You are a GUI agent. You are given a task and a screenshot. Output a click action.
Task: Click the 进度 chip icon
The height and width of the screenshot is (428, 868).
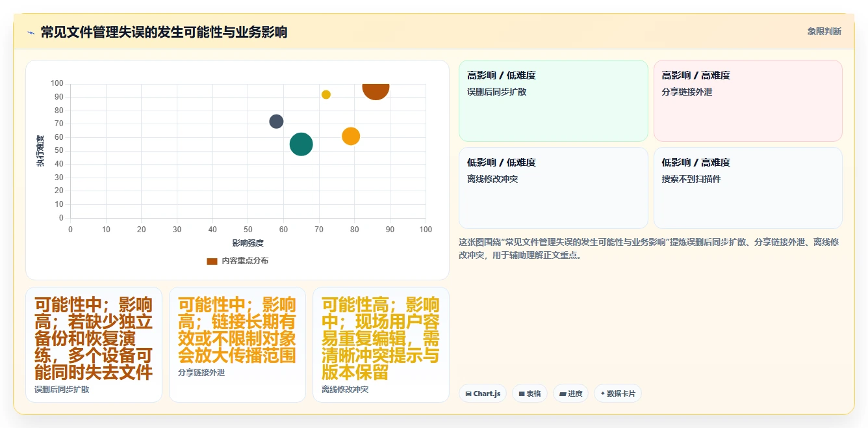563,394
